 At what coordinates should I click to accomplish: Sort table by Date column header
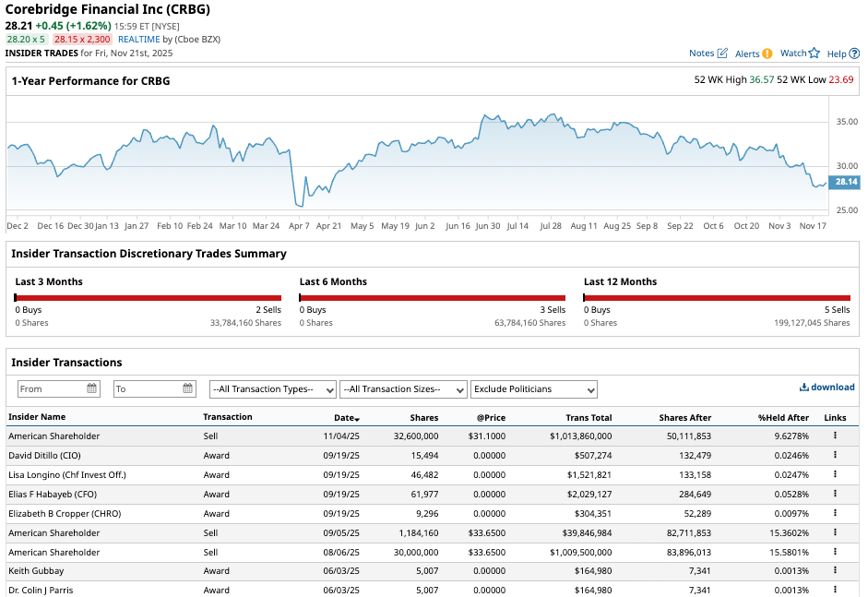(x=346, y=418)
